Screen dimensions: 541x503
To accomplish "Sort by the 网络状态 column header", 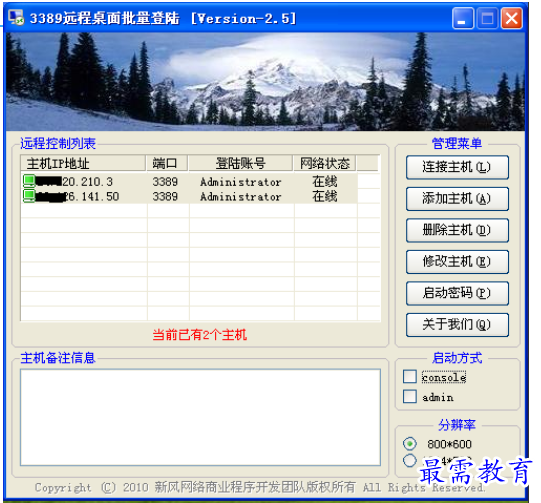I will click(x=325, y=163).
